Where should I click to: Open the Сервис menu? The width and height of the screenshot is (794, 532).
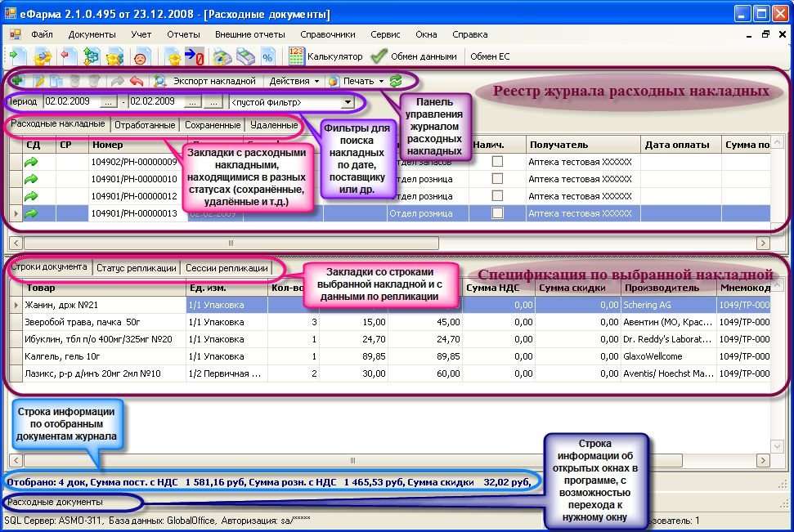[385, 34]
